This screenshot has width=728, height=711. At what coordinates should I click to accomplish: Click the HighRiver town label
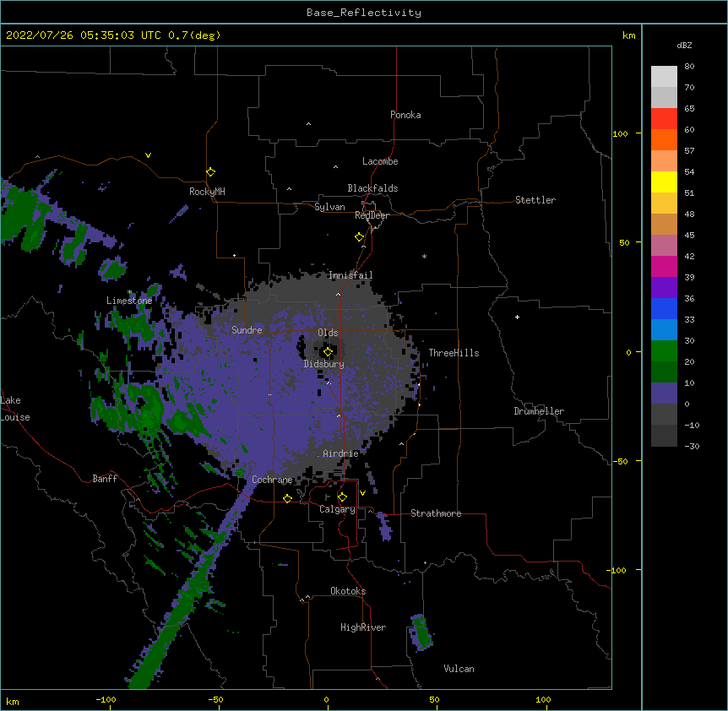363,627
